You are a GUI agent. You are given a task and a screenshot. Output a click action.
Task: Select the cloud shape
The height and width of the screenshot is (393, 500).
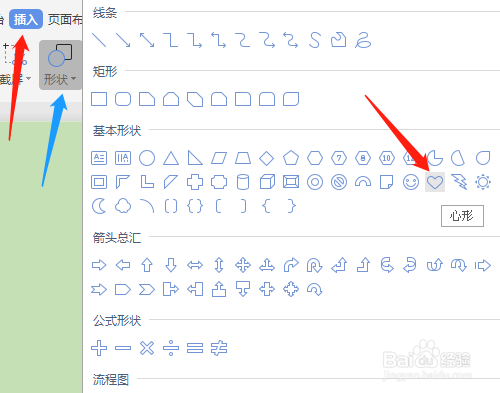(x=123, y=206)
